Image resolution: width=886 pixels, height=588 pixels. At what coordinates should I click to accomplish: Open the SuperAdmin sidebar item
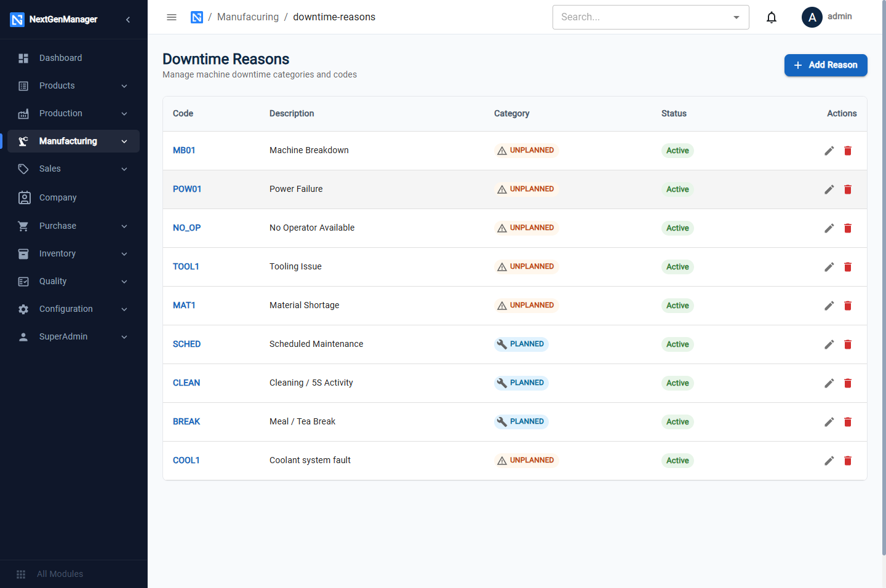click(74, 336)
